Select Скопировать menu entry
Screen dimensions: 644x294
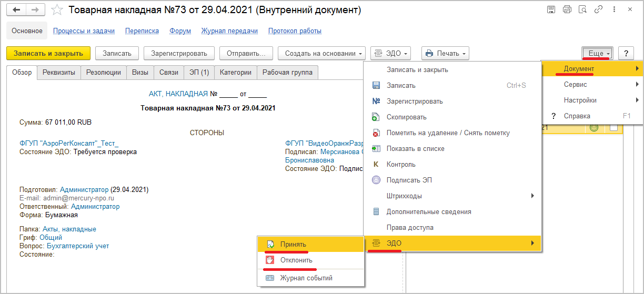click(452, 117)
